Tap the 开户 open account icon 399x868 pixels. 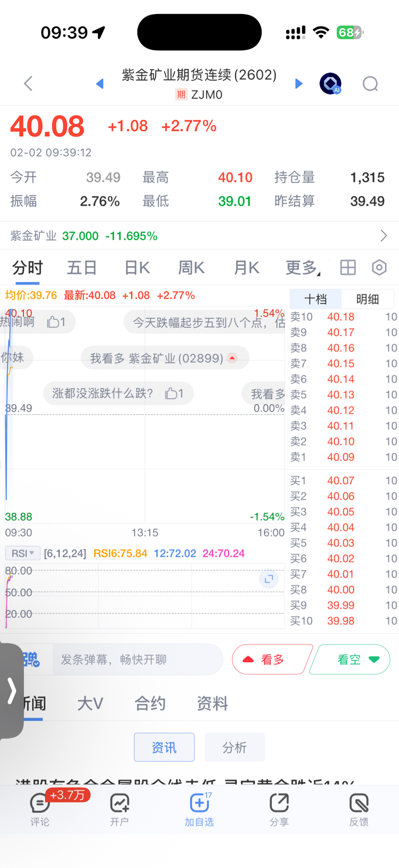click(119, 810)
